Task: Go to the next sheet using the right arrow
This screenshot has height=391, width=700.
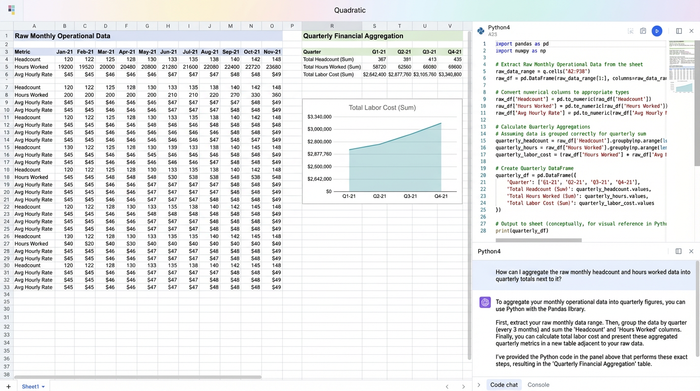Action: click(x=463, y=387)
